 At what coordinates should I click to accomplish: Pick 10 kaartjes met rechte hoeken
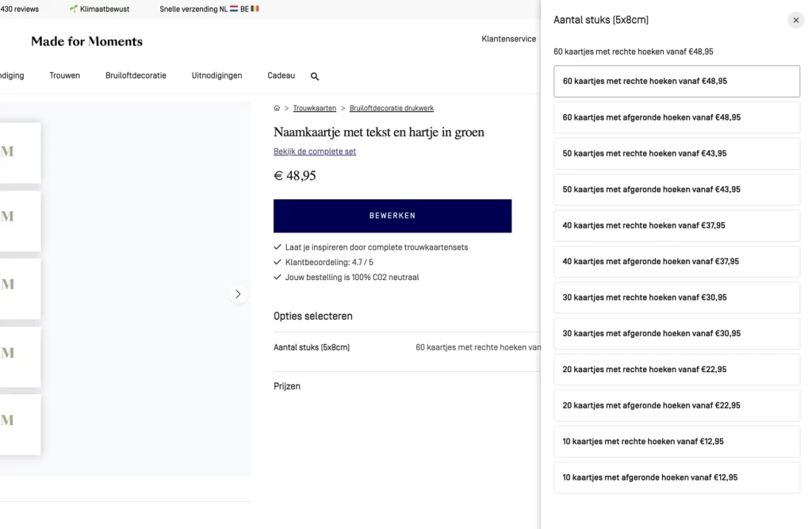tap(676, 442)
